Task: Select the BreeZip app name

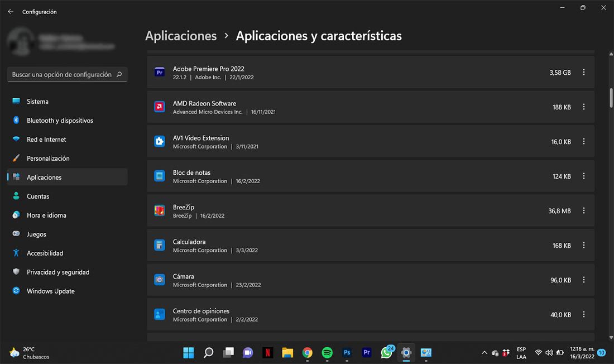Action: [x=183, y=207]
